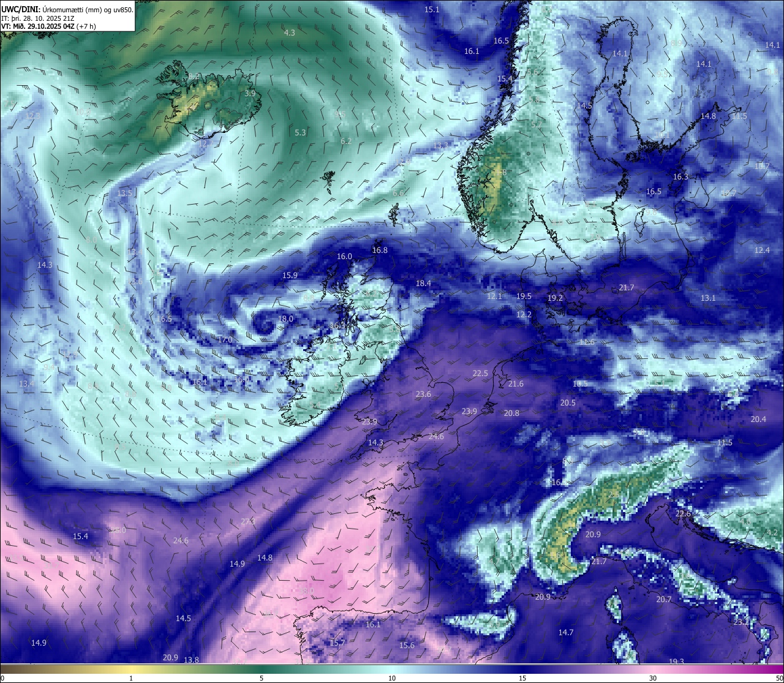
Task: Click the 20.8 value over Belgium
Action: point(511,413)
